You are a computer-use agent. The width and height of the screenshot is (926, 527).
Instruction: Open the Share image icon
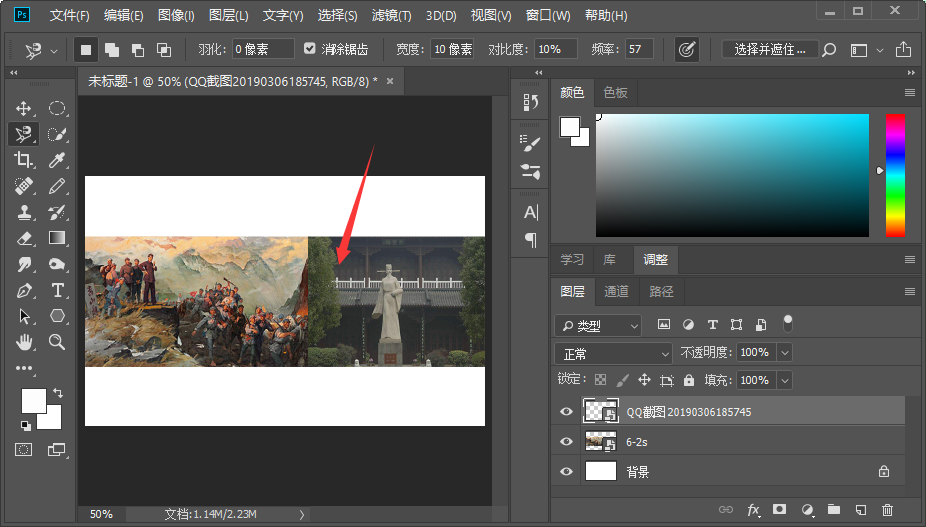click(903, 50)
